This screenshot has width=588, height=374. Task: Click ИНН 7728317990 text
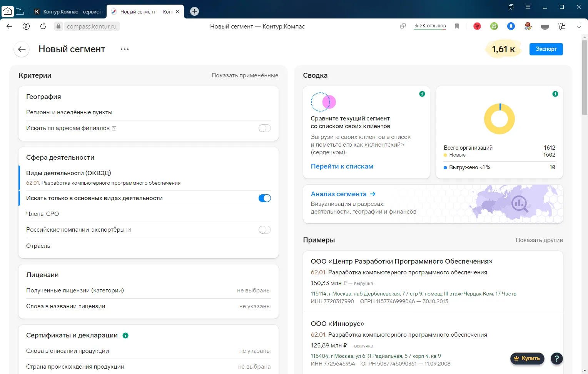pyautogui.click(x=332, y=301)
